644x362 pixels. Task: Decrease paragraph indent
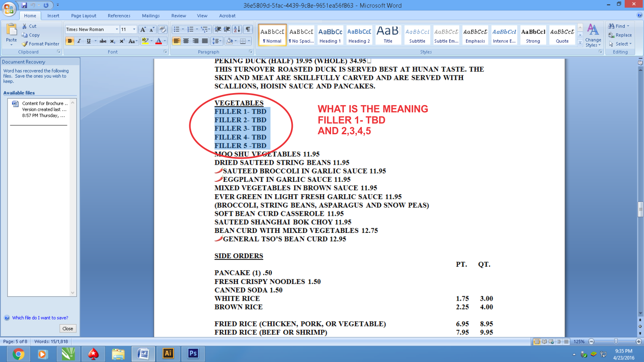pos(218,30)
